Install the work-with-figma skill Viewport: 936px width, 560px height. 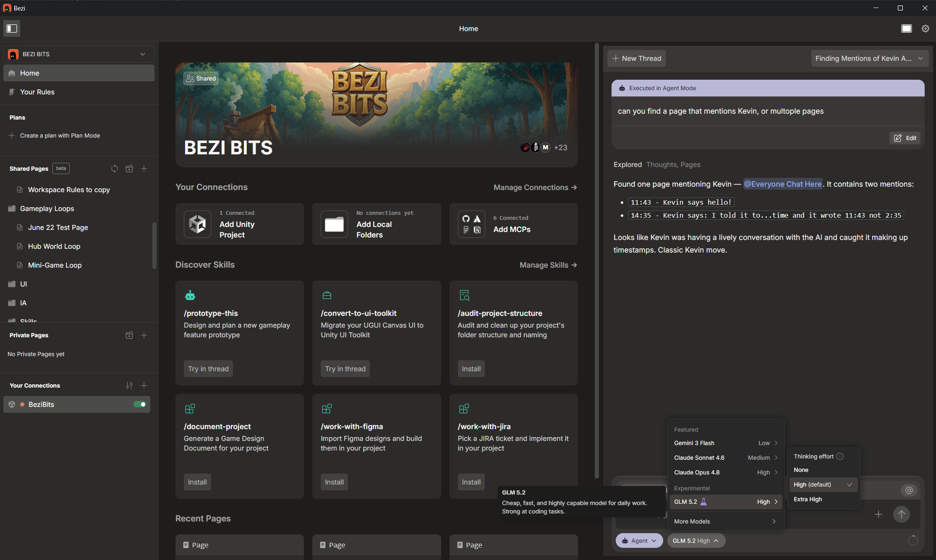point(334,482)
